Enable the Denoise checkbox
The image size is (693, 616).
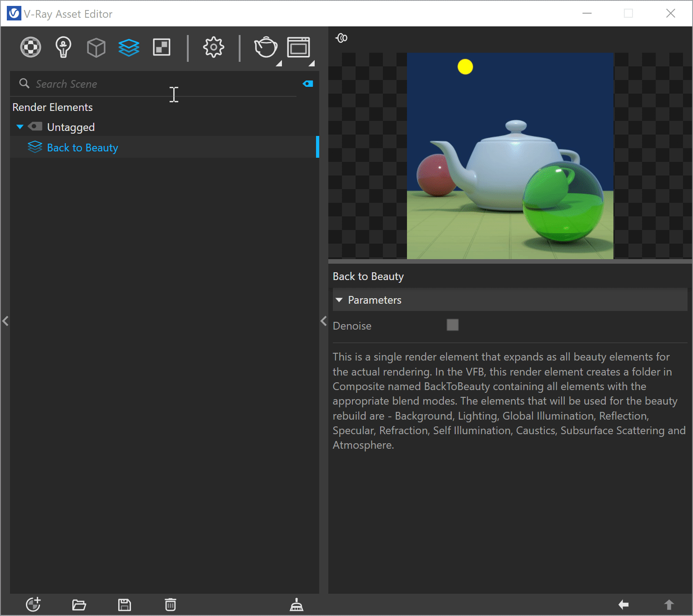(452, 325)
